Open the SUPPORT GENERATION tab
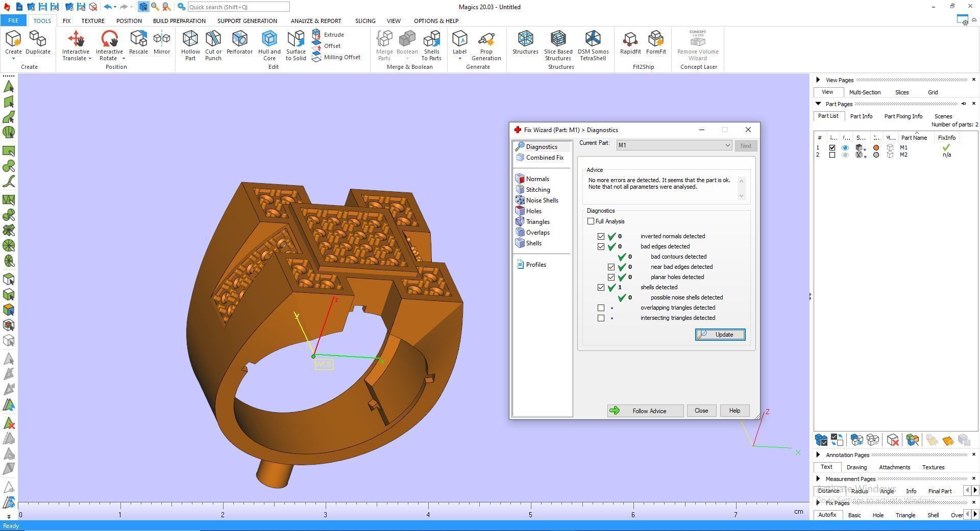The height and width of the screenshot is (531, 980). coord(247,21)
